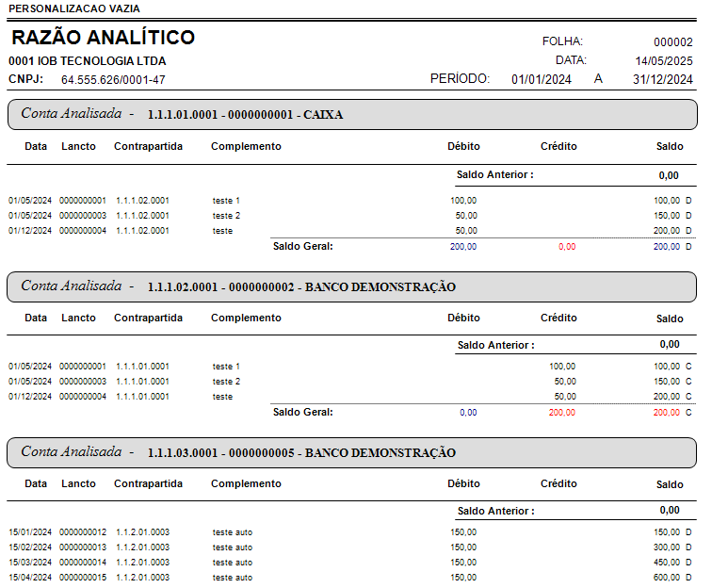Click the 600,00 balance in the last row
The height and width of the screenshot is (588, 728).
(667, 578)
